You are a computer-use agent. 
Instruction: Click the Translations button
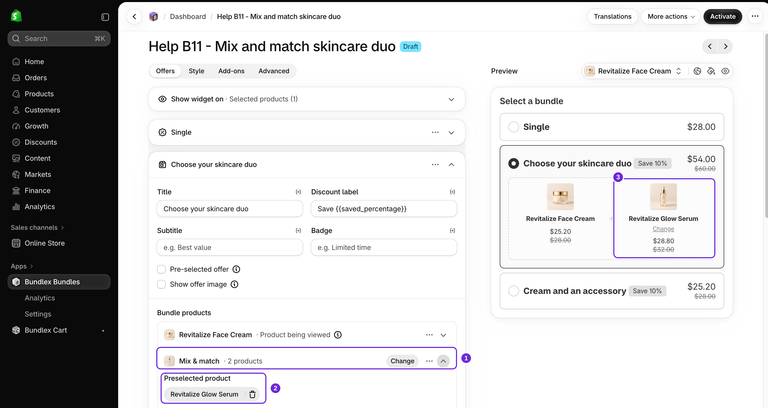click(612, 17)
